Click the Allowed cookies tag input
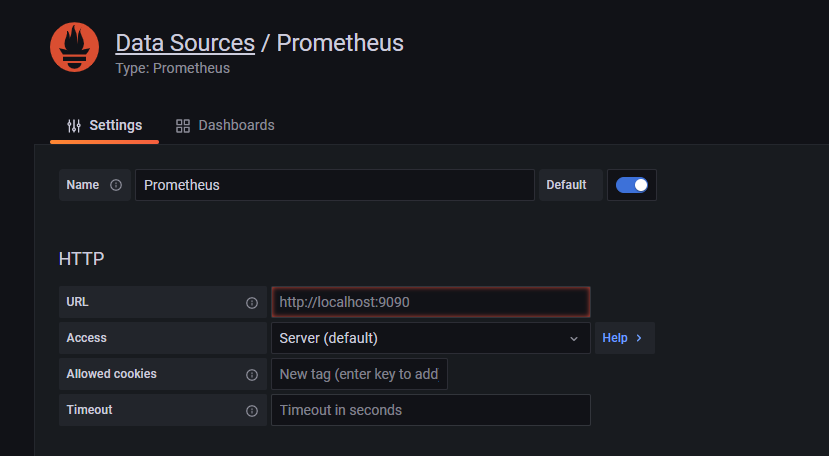The width and height of the screenshot is (829, 456). 359,374
